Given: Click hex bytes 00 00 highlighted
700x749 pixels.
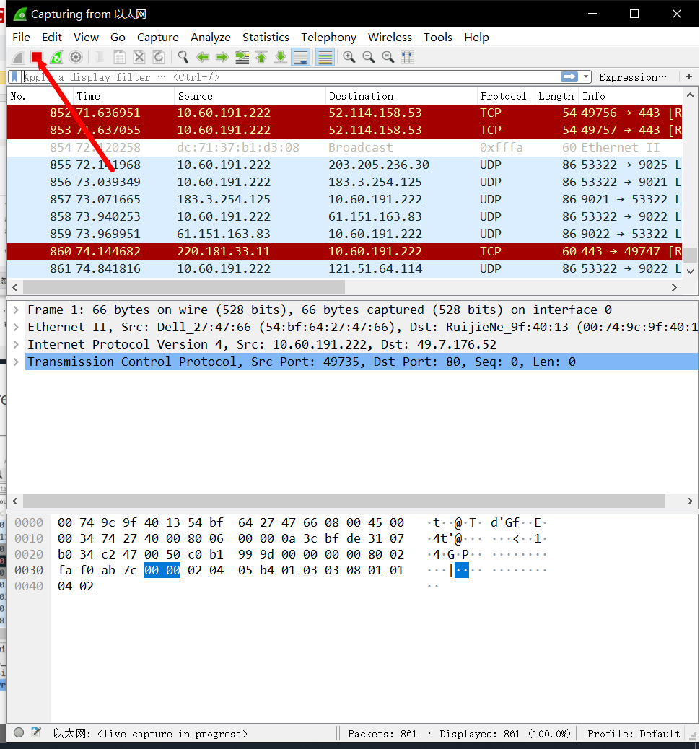Looking at the screenshot, I should tap(162, 570).
